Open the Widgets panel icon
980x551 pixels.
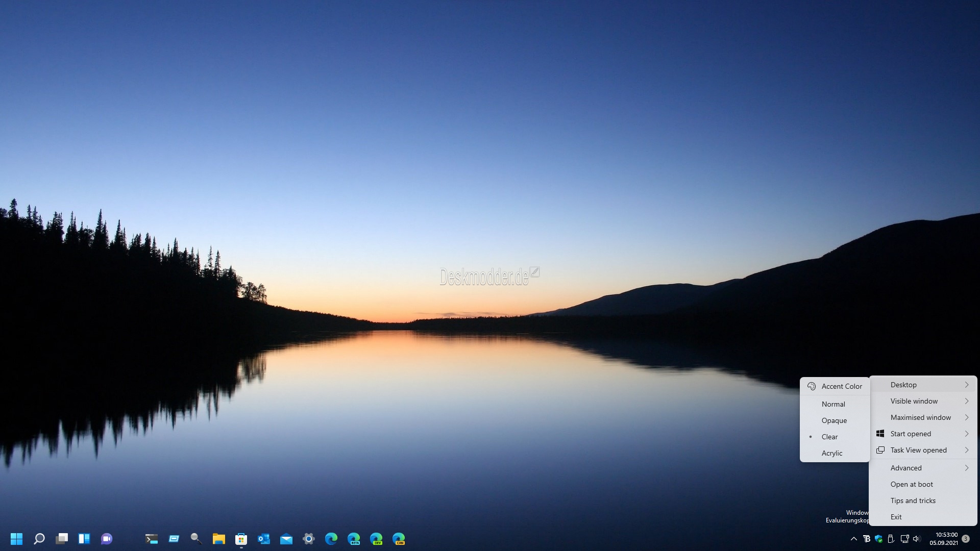pyautogui.click(x=84, y=539)
